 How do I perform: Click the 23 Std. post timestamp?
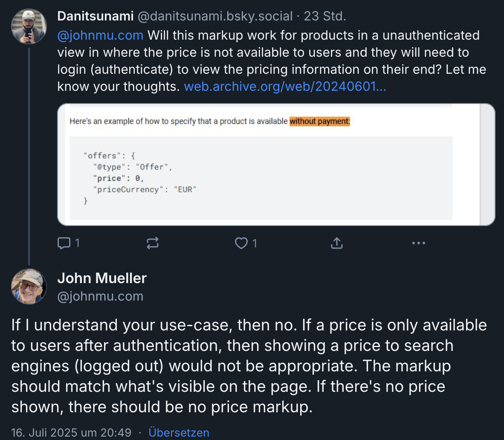[324, 16]
